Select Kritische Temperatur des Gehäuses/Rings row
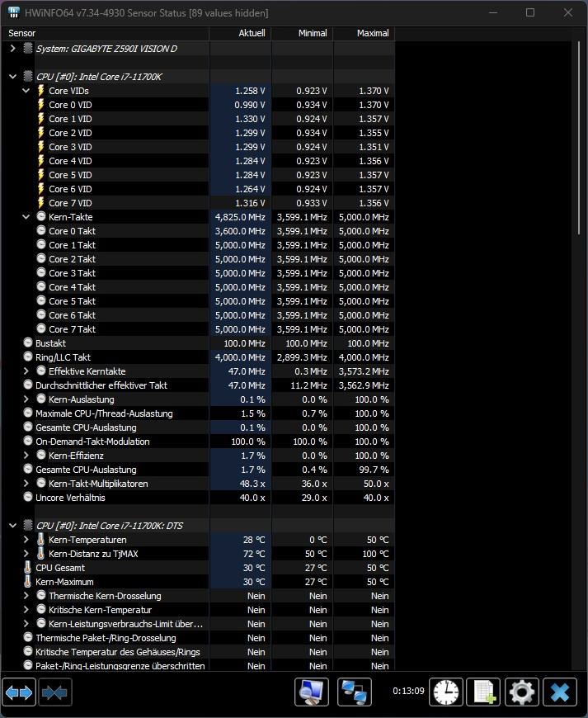Image resolution: width=588 pixels, height=718 pixels. (x=197, y=652)
